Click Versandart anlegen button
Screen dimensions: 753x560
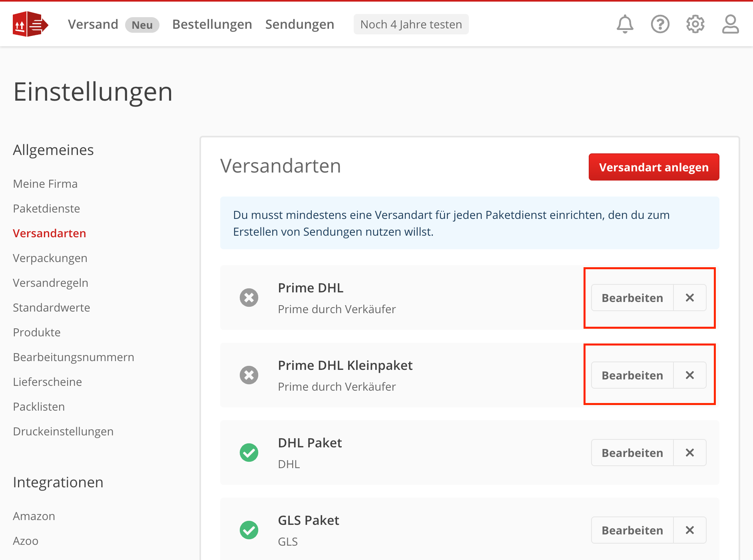(654, 167)
